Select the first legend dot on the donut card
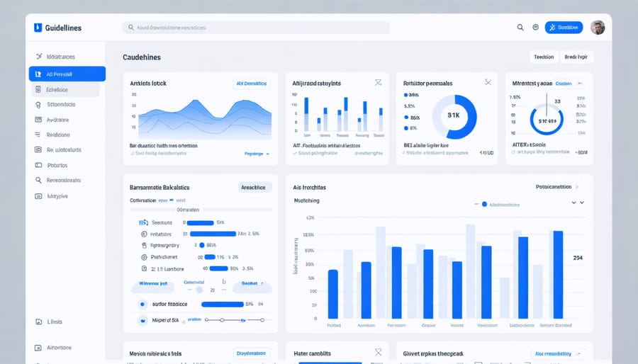This screenshot has width=638, height=364. point(405,95)
